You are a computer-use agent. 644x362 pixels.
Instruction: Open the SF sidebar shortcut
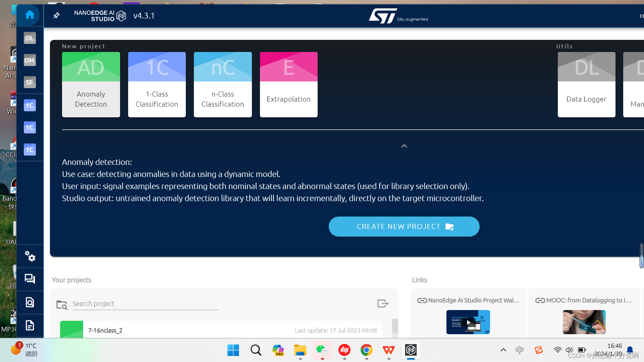click(x=30, y=82)
